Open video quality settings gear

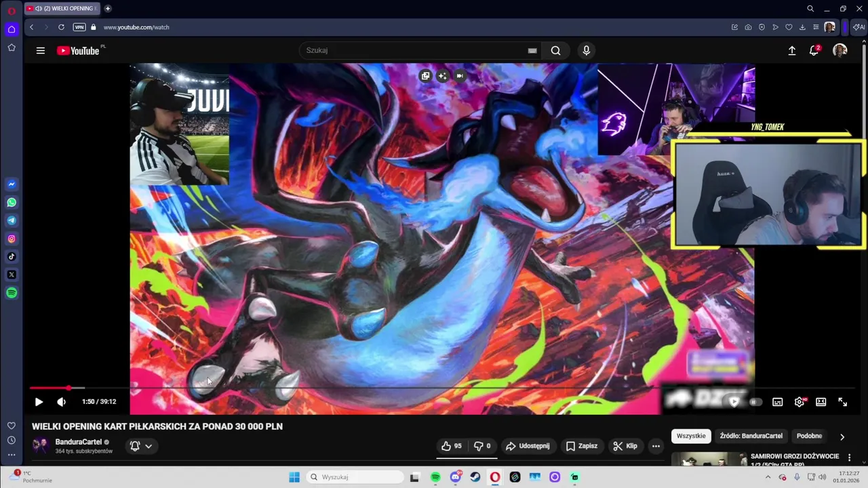[800, 402]
